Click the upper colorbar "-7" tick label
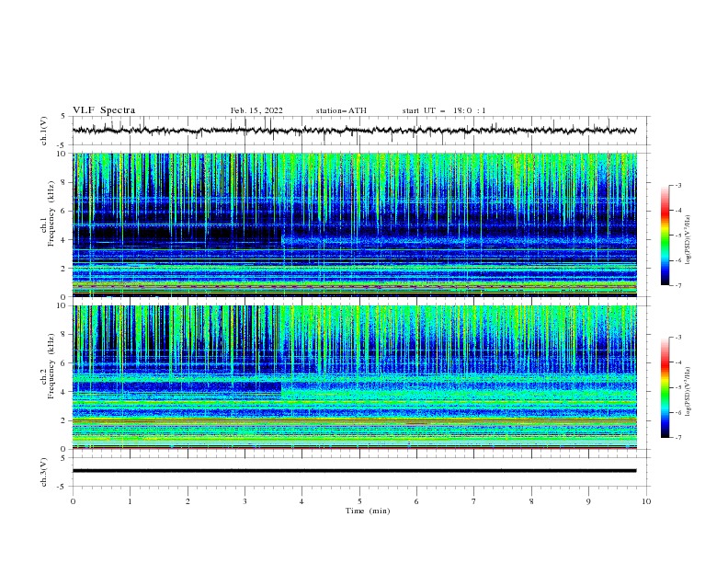Viewport: 728px width, 563px height. pyautogui.click(x=677, y=285)
